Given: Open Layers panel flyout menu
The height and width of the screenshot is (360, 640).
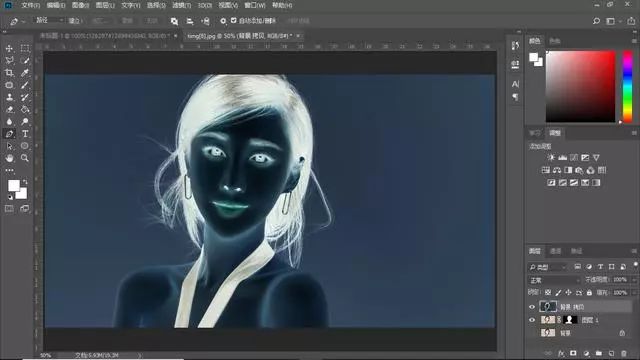Looking at the screenshot, I should [634, 251].
